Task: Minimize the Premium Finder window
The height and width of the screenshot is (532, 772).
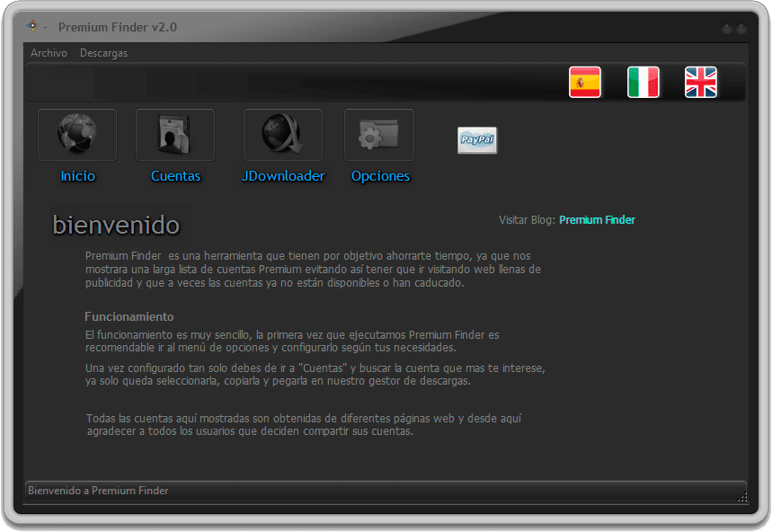Action: pyautogui.click(x=727, y=29)
